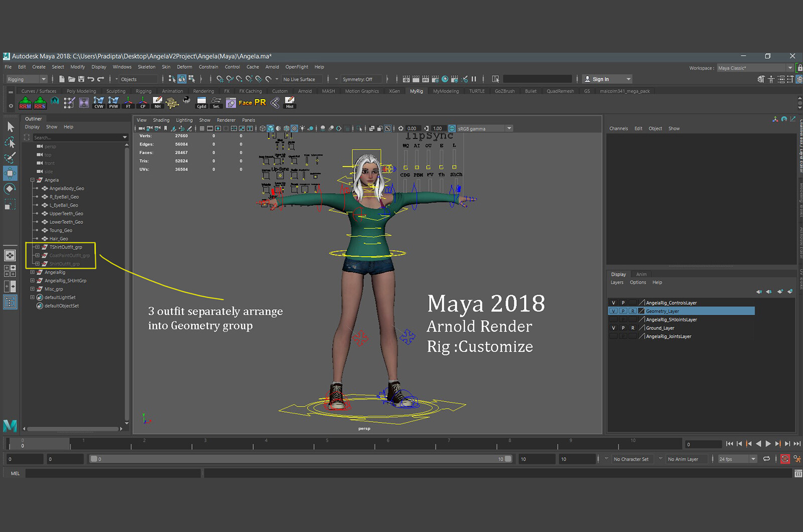Enable visibility for AngelaRig_JointsLayer
The image size is (803, 532).
[x=613, y=336]
